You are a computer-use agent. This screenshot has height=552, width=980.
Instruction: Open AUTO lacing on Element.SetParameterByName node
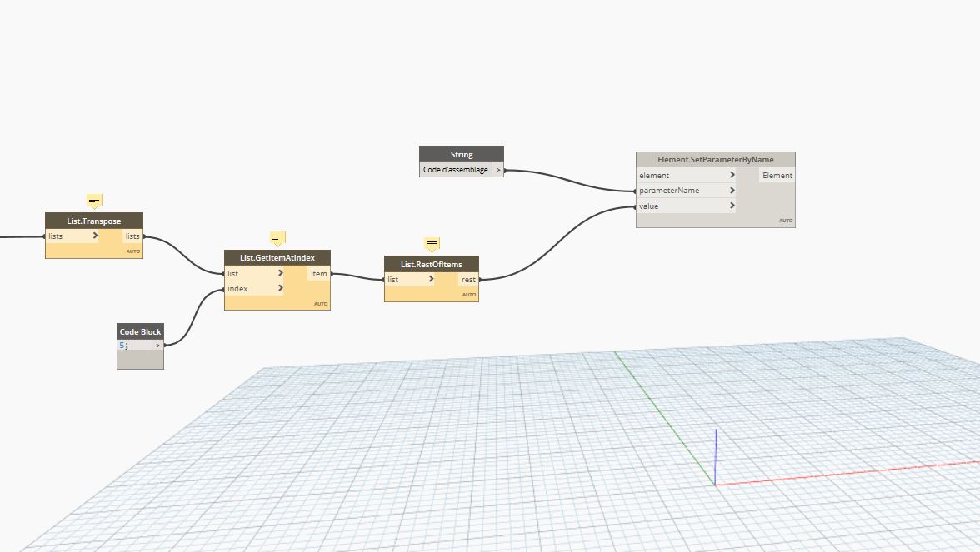[786, 221]
